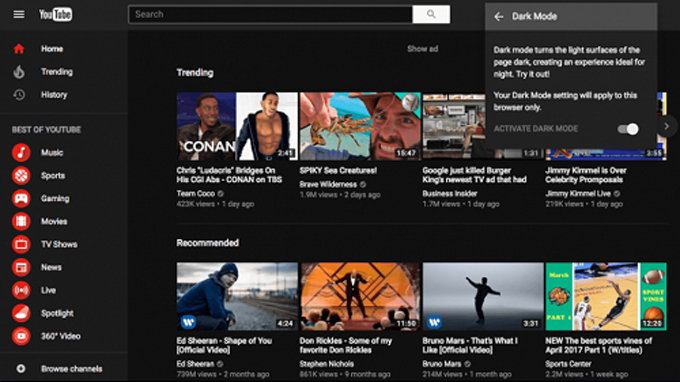Click the Home house icon
This screenshot has width=680, height=382.
19,49
